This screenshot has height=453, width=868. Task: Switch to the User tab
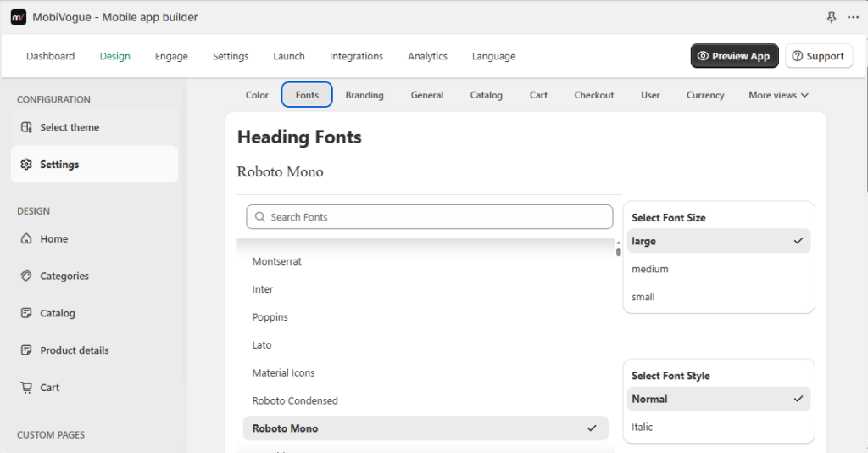tap(650, 95)
